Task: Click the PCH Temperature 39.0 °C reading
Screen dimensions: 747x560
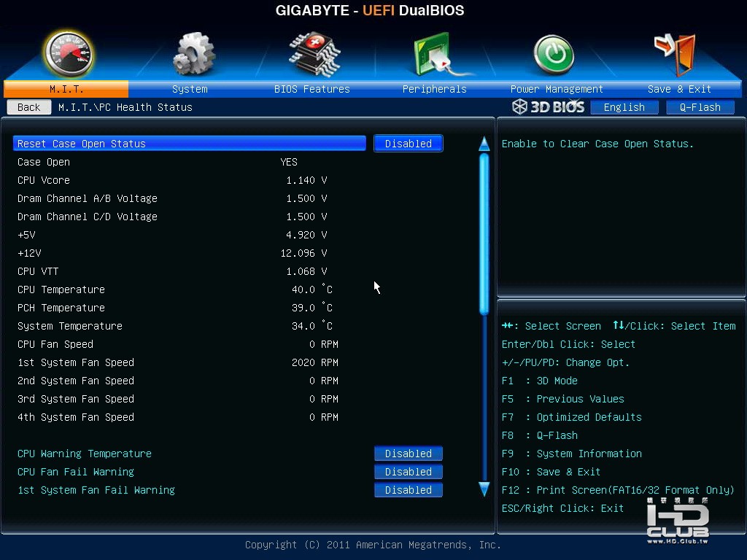Action: point(312,308)
